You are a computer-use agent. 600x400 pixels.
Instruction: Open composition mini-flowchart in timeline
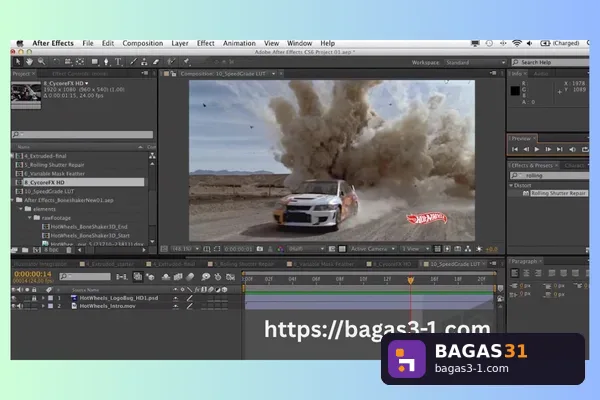click(122, 276)
